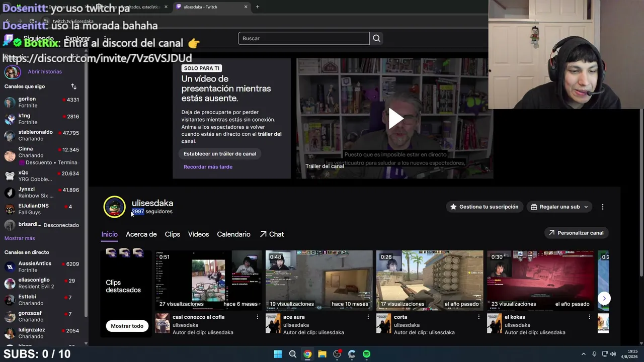Open Cinna's channel from the sidebar
This screenshot has height=362, width=644.
pyautogui.click(x=42, y=156)
